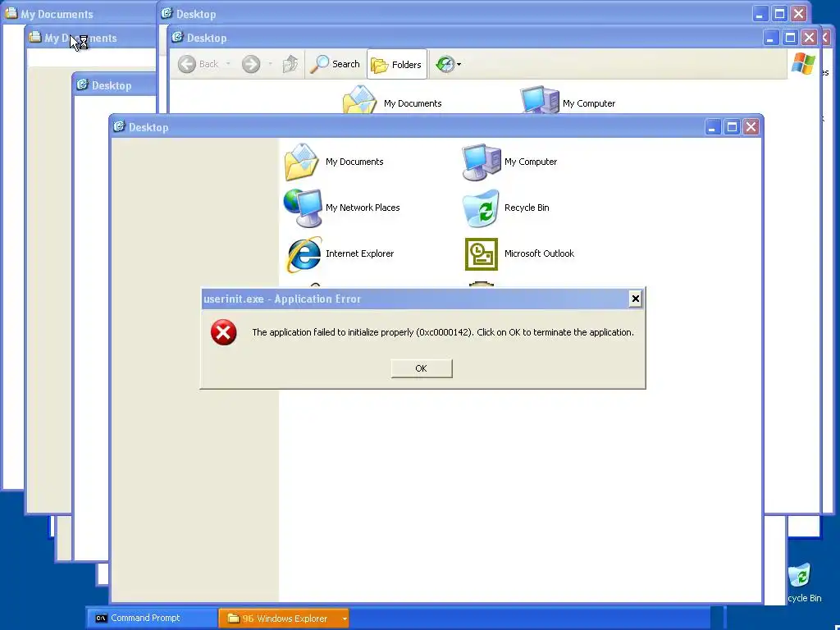Screen dimensions: 840x630
Task: Click title bar of small Desktop window behind
Action: (115, 85)
